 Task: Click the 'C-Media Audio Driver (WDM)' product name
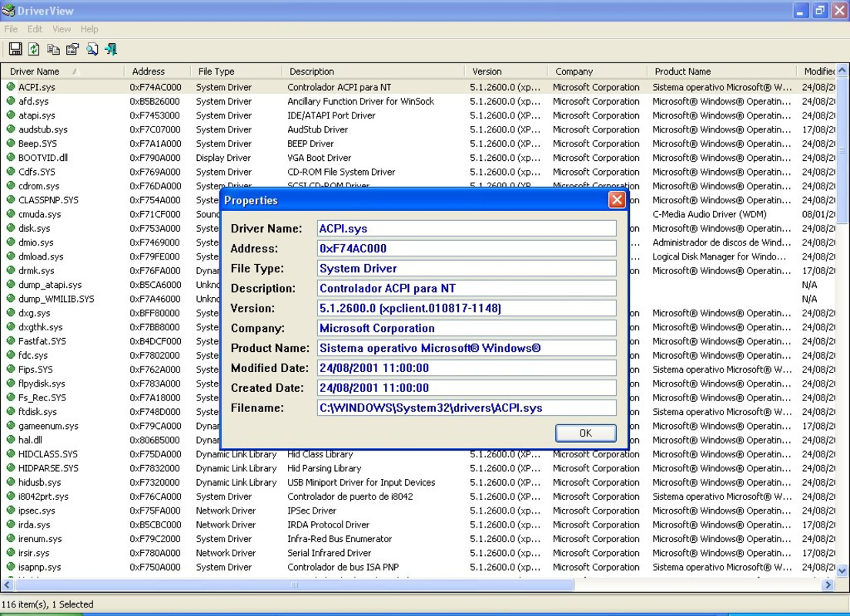pos(709,213)
